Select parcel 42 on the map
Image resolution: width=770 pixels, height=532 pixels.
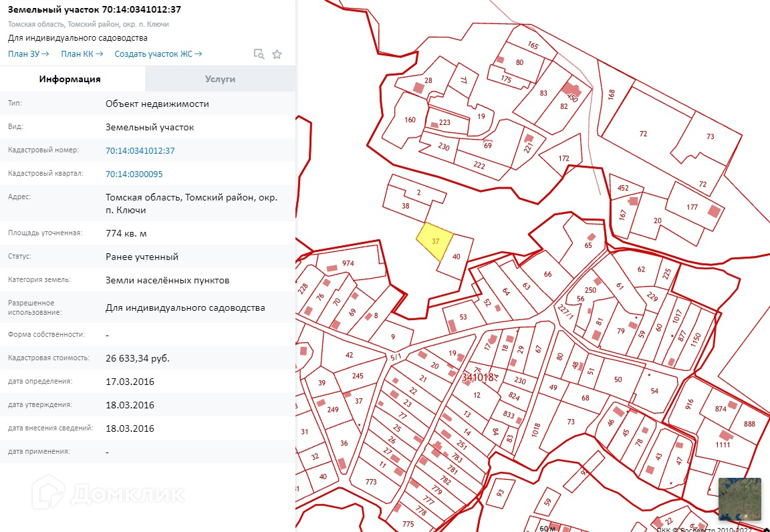click(349, 355)
